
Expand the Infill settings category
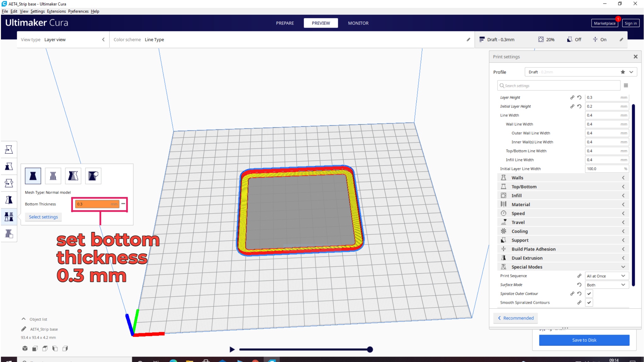pyautogui.click(x=563, y=195)
